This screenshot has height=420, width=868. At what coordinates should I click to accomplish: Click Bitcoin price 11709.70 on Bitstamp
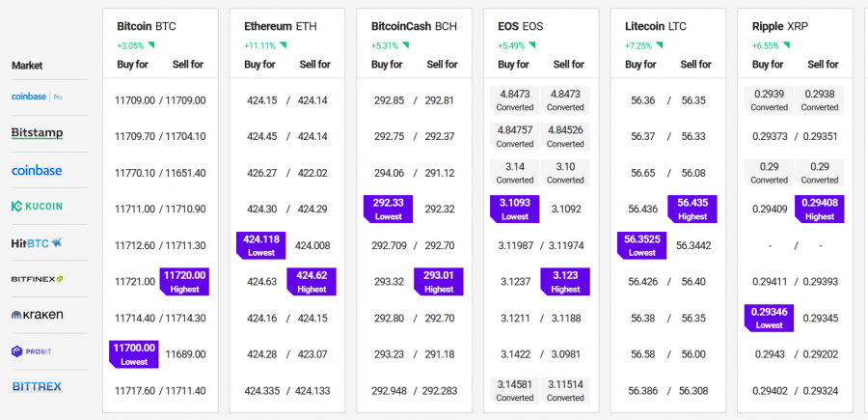[135, 136]
